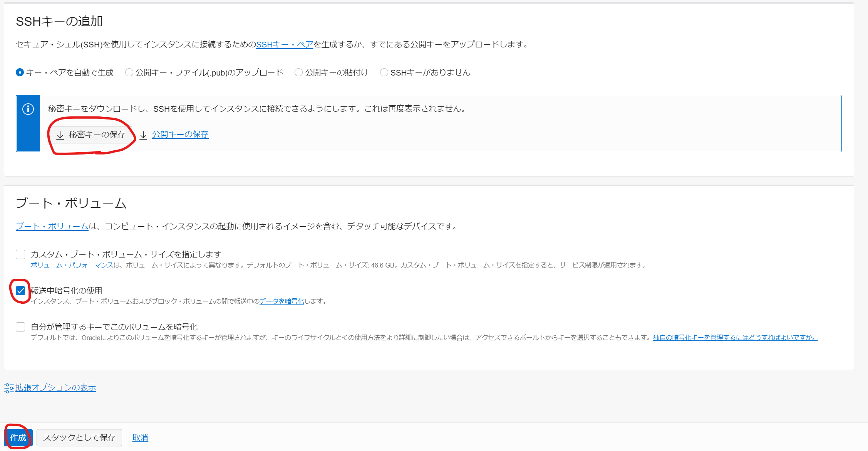The width and height of the screenshot is (868, 451).
Task: Open データを暗号化 link
Action: (x=282, y=301)
